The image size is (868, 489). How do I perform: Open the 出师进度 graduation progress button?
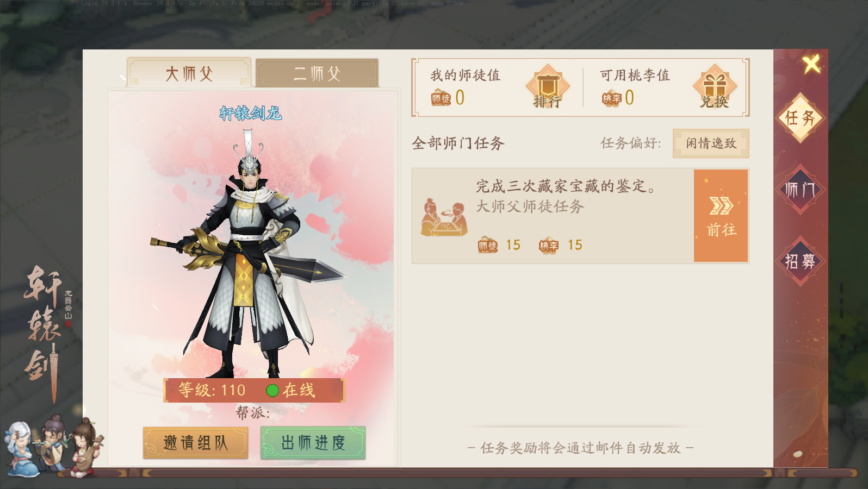tap(313, 443)
